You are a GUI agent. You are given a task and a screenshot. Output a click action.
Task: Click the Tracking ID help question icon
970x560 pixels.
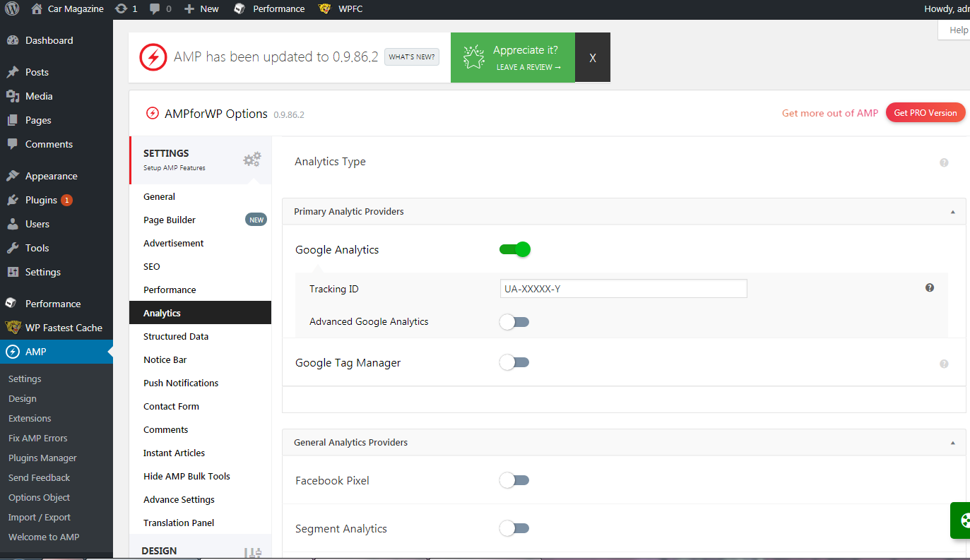tap(930, 288)
